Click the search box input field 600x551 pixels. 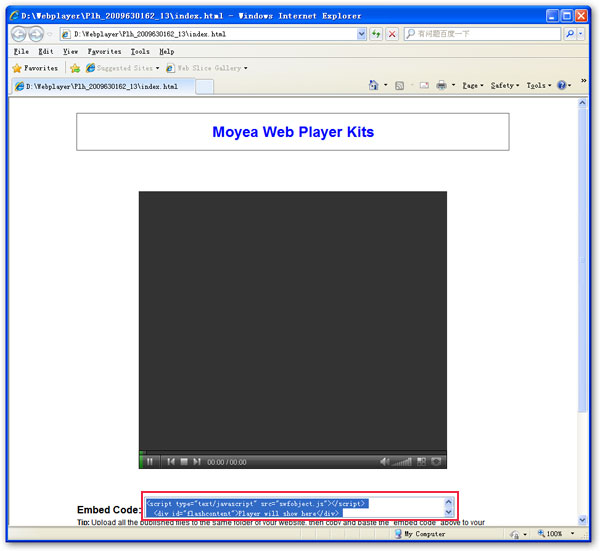pos(484,34)
